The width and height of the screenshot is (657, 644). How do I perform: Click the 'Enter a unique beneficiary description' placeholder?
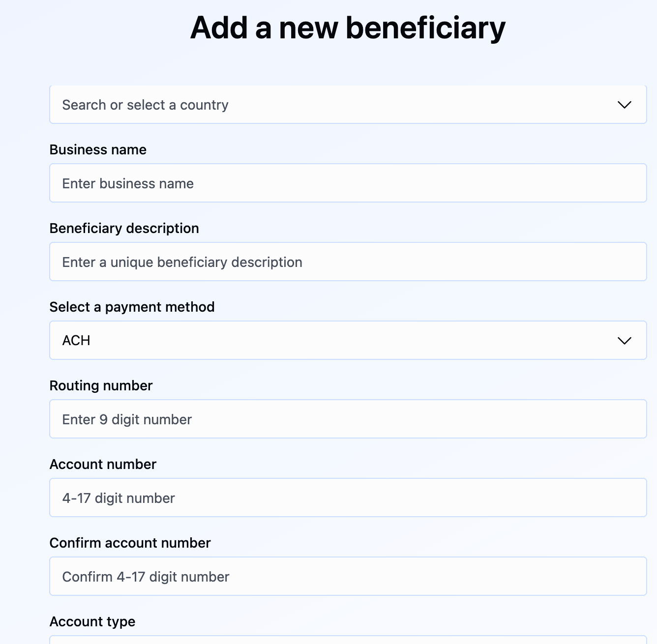(x=182, y=262)
